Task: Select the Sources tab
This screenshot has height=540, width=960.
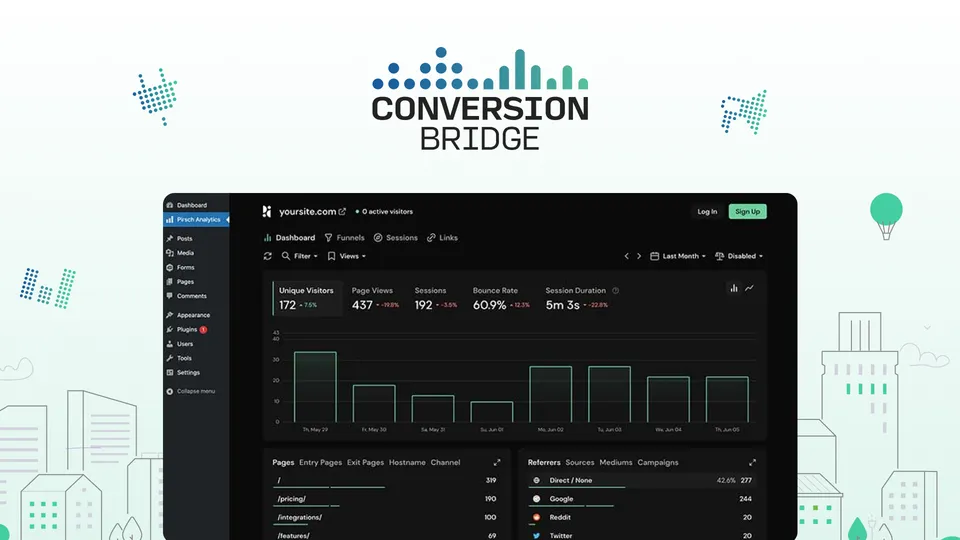Action: click(x=580, y=462)
